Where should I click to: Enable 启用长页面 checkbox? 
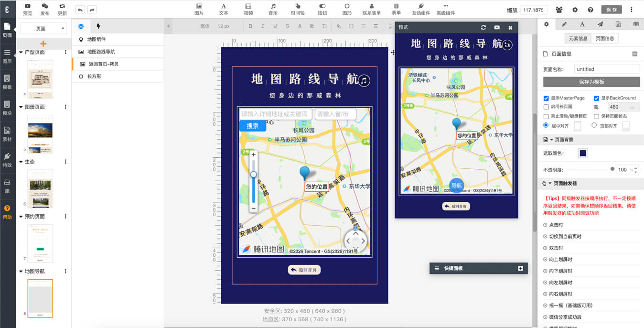546,107
